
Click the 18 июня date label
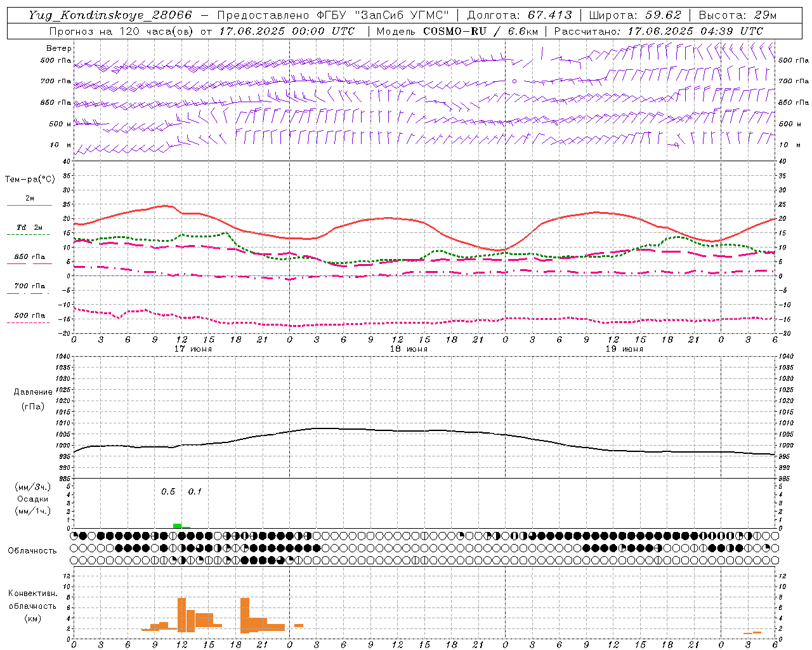tap(409, 349)
